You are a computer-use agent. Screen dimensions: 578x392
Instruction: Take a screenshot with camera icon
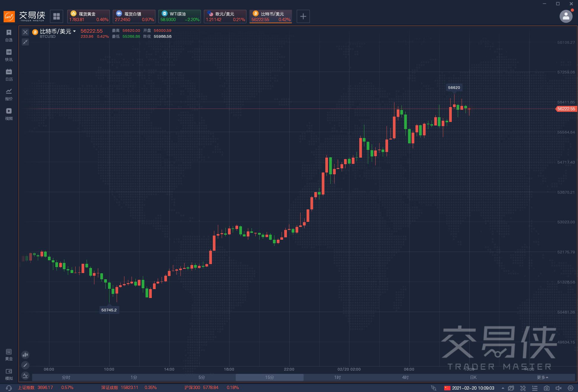tap(547, 388)
